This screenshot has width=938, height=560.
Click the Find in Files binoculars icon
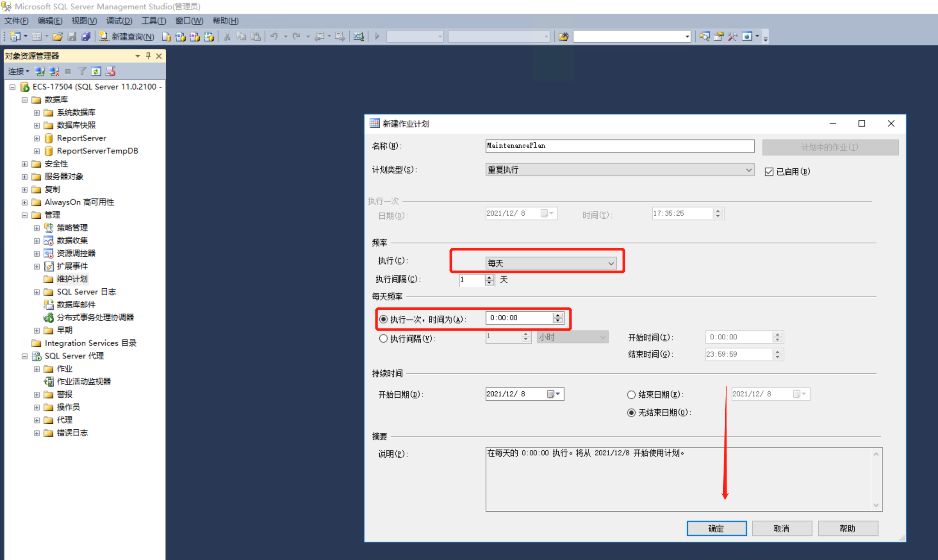tap(563, 36)
